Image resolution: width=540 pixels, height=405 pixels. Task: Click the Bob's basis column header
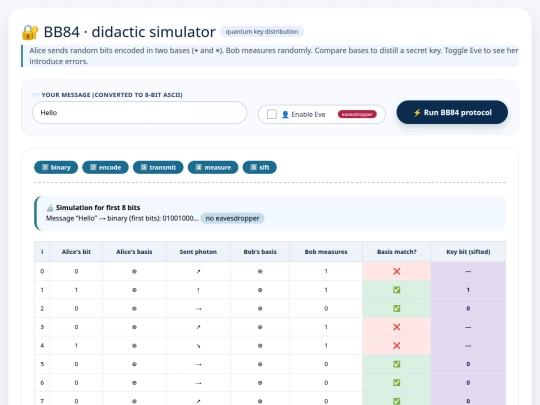(260, 252)
